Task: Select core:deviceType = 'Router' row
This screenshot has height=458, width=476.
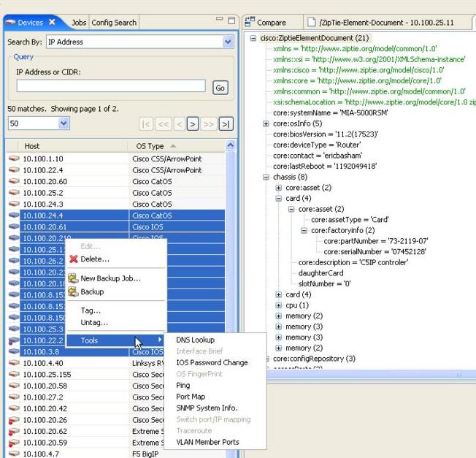Action: pyautogui.click(x=317, y=145)
